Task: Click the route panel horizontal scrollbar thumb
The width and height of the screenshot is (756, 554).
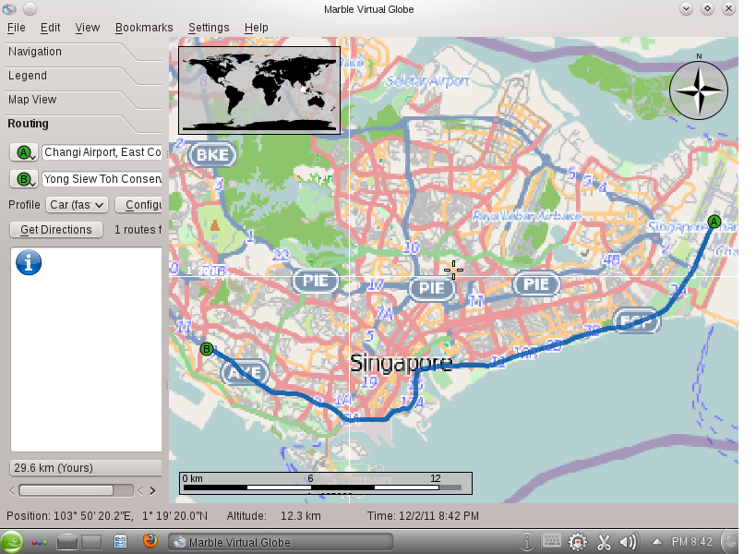Action: coord(66,491)
